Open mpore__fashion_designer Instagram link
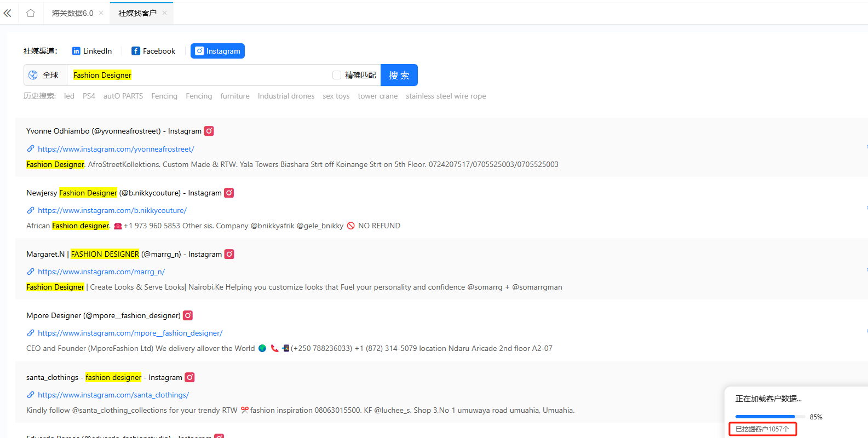868x438 pixels. pos(130,333)
